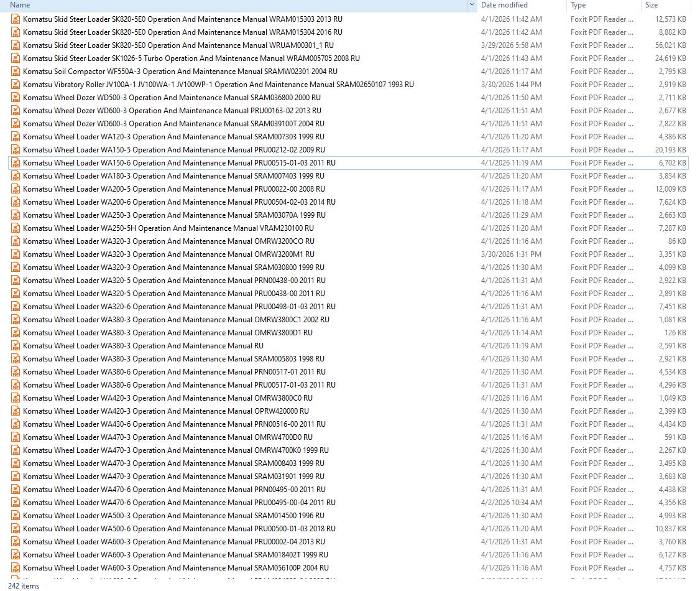700x591 pixels.
Task: Click PDF icon of Wheel Loader WA320-6 manual
Action: pyautogui.click(x=16, y=307)
